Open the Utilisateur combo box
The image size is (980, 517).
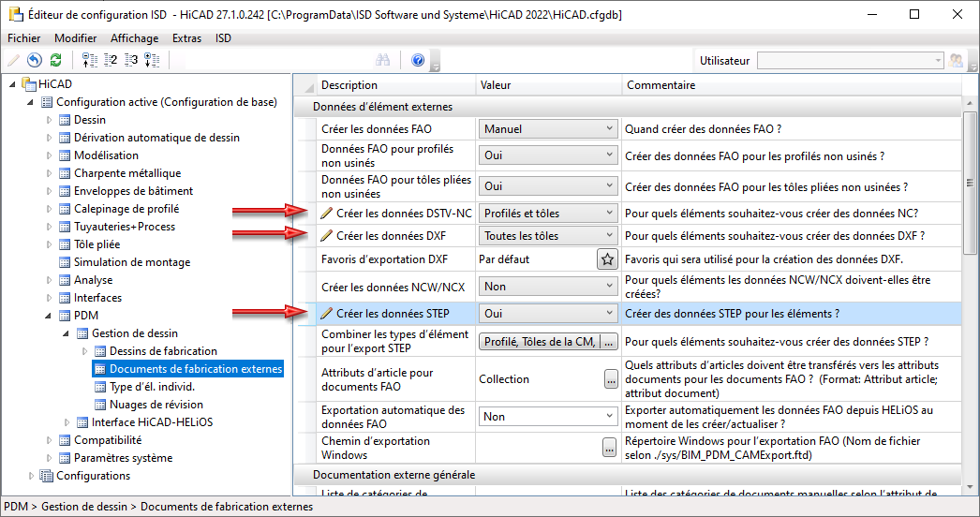pos(850,61)
